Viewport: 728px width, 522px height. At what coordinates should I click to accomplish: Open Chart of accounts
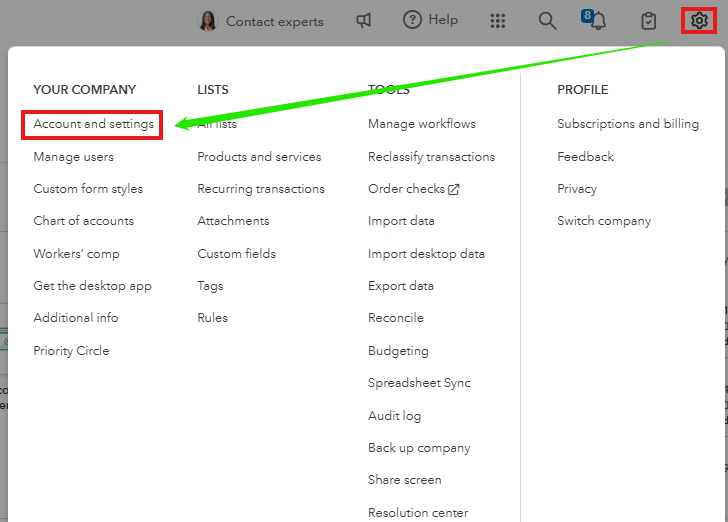click(84, 221)
